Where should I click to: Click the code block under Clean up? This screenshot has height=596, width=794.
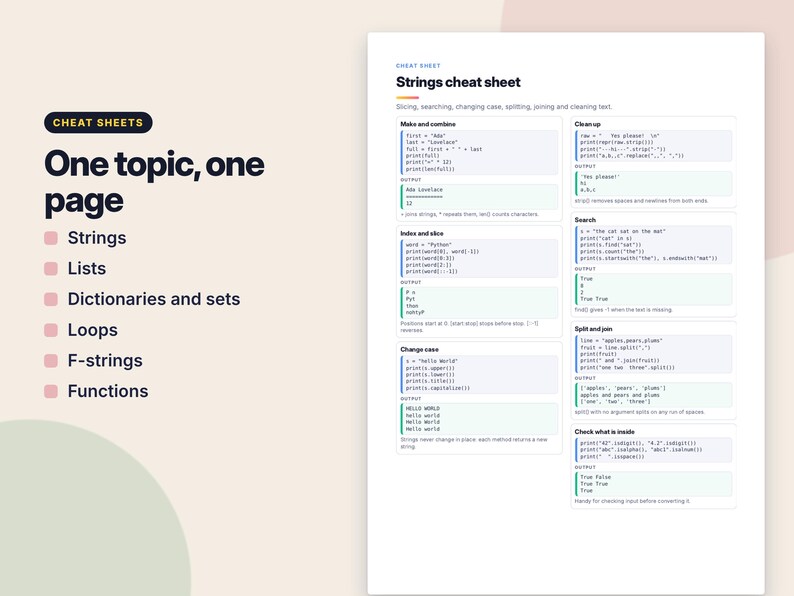(653, 146)
